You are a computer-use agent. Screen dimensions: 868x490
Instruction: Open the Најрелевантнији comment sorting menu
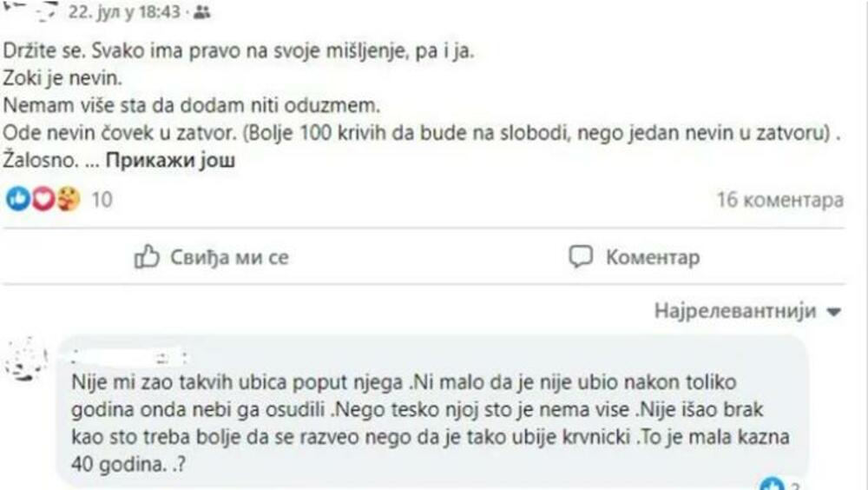734,311
